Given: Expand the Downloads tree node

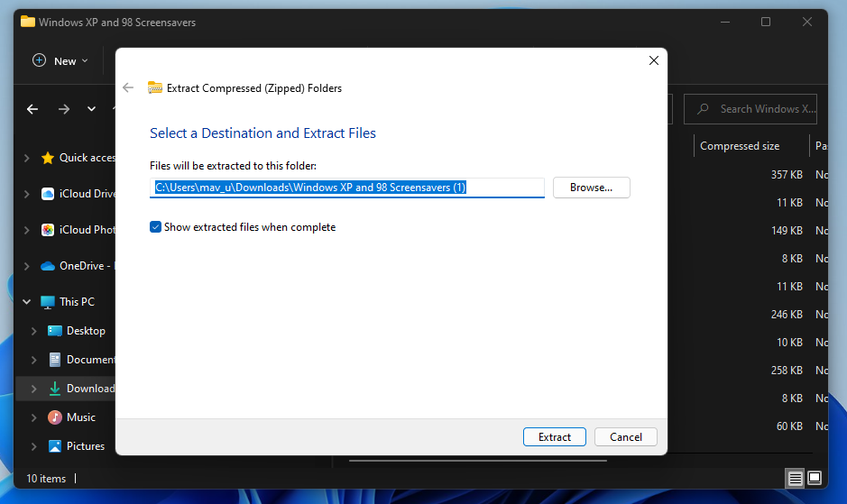Looking at the screenshot, I should 33,389.
